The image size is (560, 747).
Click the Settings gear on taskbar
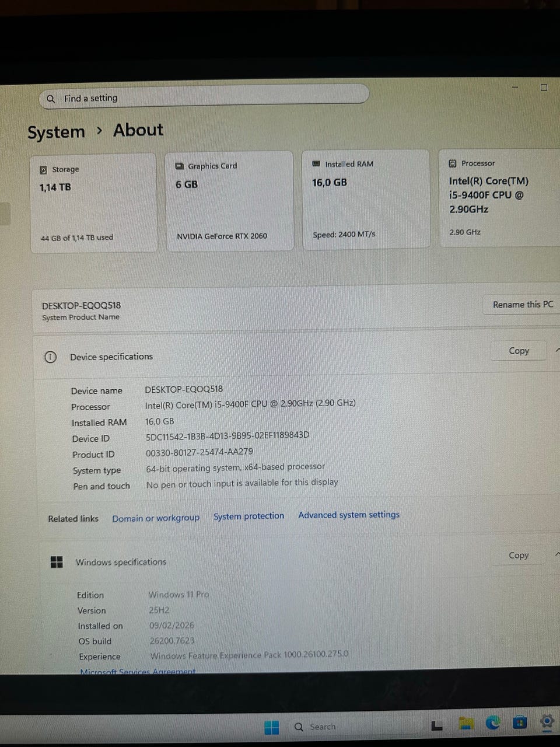coord(547,721)
